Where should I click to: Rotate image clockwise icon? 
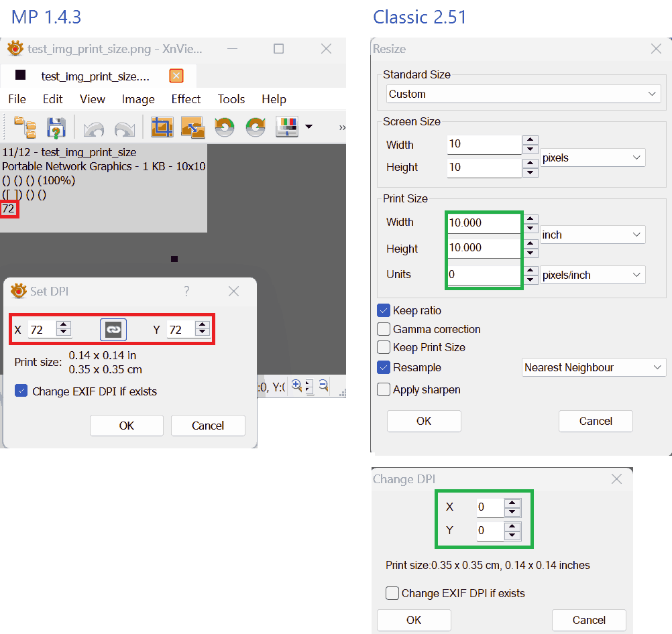coord(256,127)
